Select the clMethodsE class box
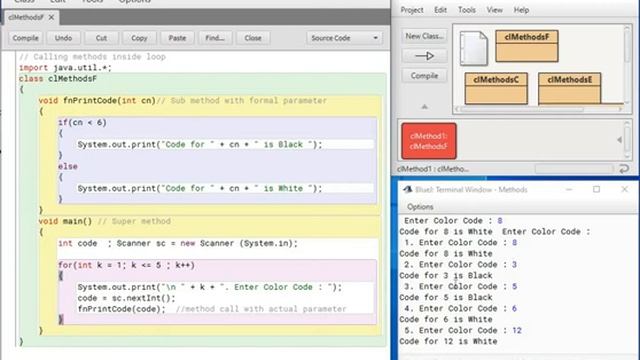The height and width of the screenshot is (360, 640). click(x=570, y=88)
